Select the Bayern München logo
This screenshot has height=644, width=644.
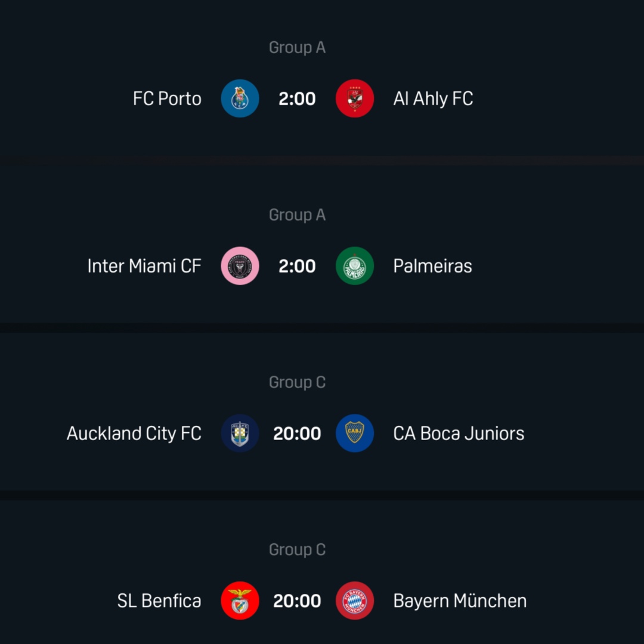point(355,600)
